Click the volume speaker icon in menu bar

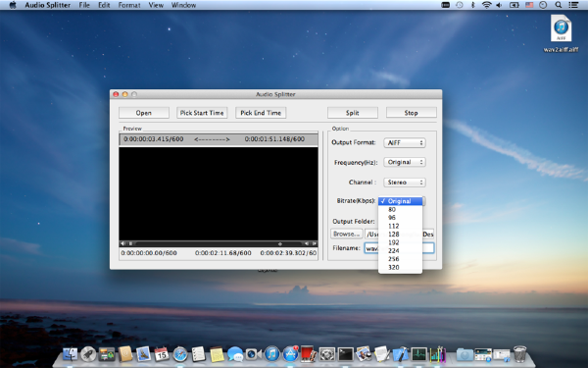[499, 5]
